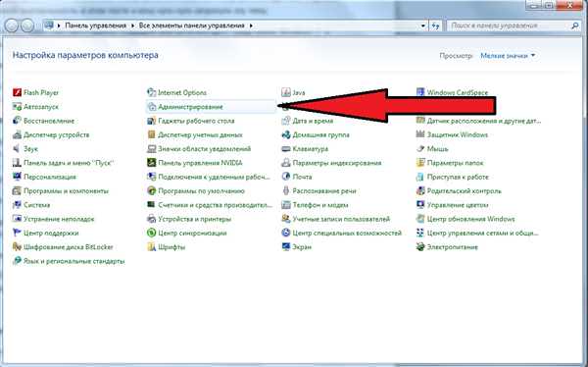Viewport: 588px width, 367px height.
Task: Click the search magnifier icon
Action: tap(575, 26)
